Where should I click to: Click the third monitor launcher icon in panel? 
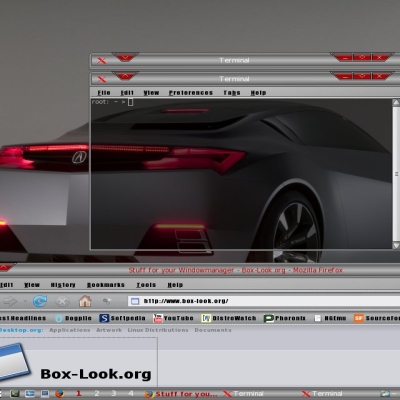coord(45,394)
